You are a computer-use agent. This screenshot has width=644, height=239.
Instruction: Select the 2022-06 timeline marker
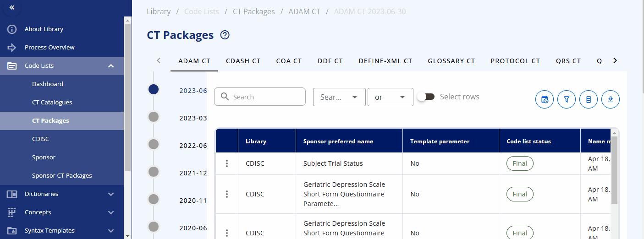[x=154, y=144]
